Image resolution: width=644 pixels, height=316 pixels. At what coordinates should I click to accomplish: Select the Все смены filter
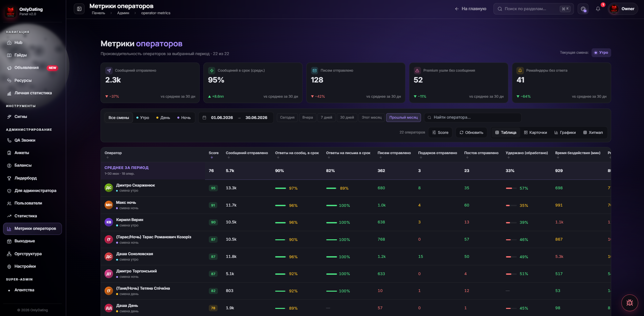coord(119,118)
